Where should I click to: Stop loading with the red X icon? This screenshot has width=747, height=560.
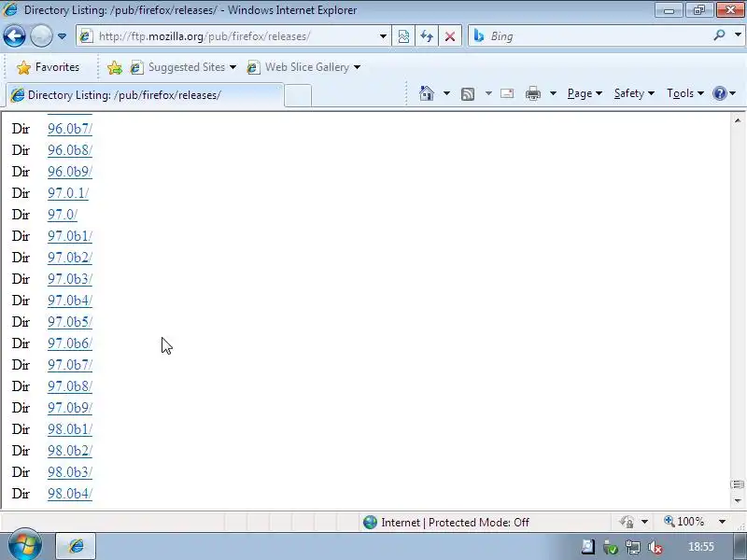point(450,36)
